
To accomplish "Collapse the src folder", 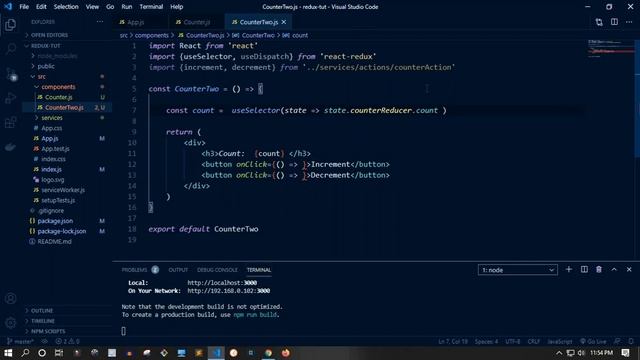I will coord(42,76).
